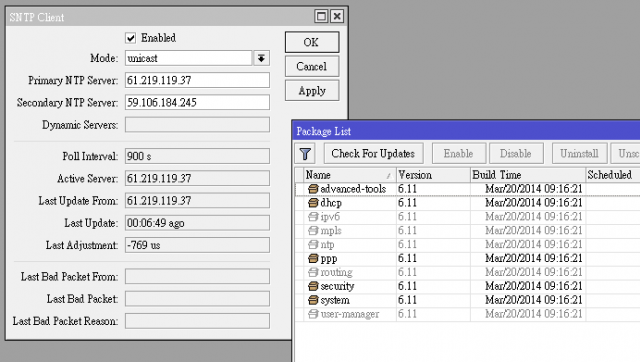Select the user-manager package name
The height and width of the screenshot is (362, 640).
pos(350,314)
